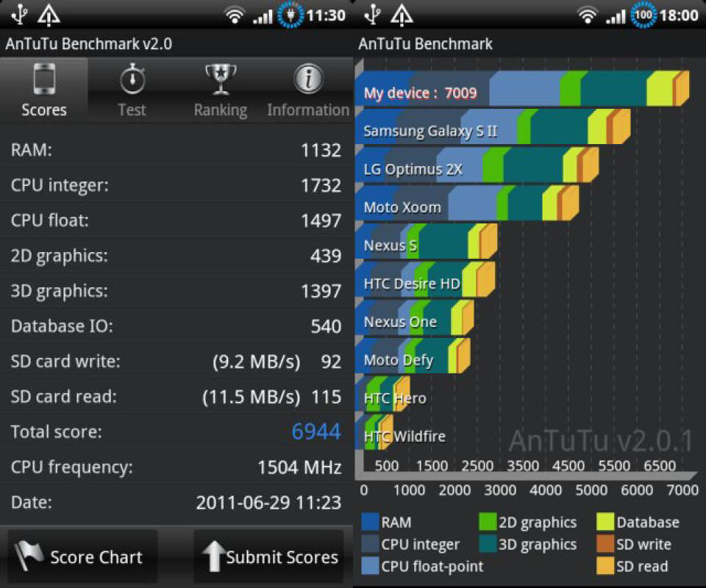Screen dimensions: 706x588
Task: Select the Database yellow legend swatch
Action: tap(605, 522)
